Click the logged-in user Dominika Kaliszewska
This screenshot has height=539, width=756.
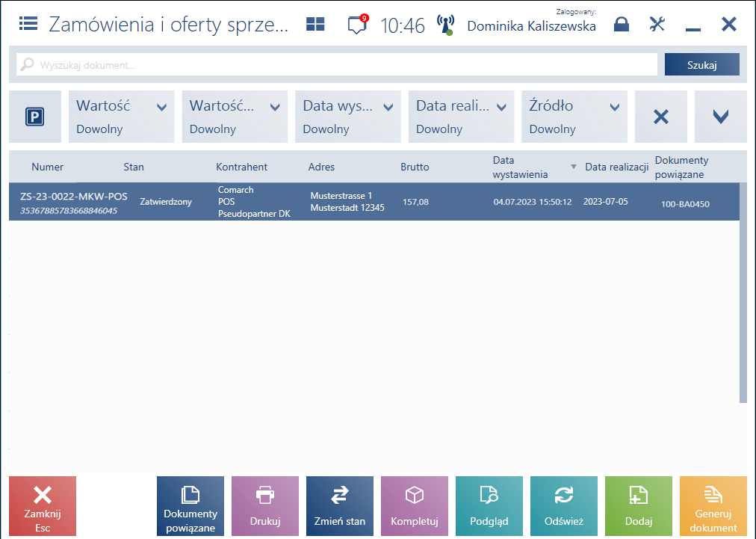(x=531, y=26)
